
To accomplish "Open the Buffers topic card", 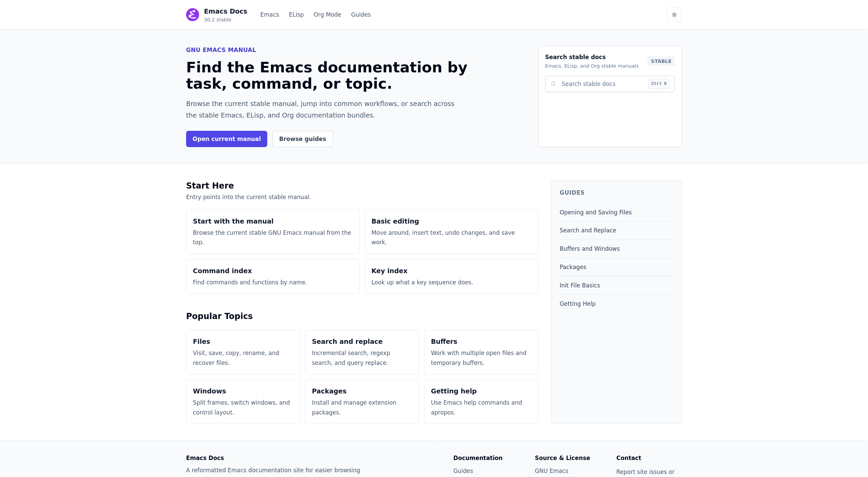I will [481, 352].
